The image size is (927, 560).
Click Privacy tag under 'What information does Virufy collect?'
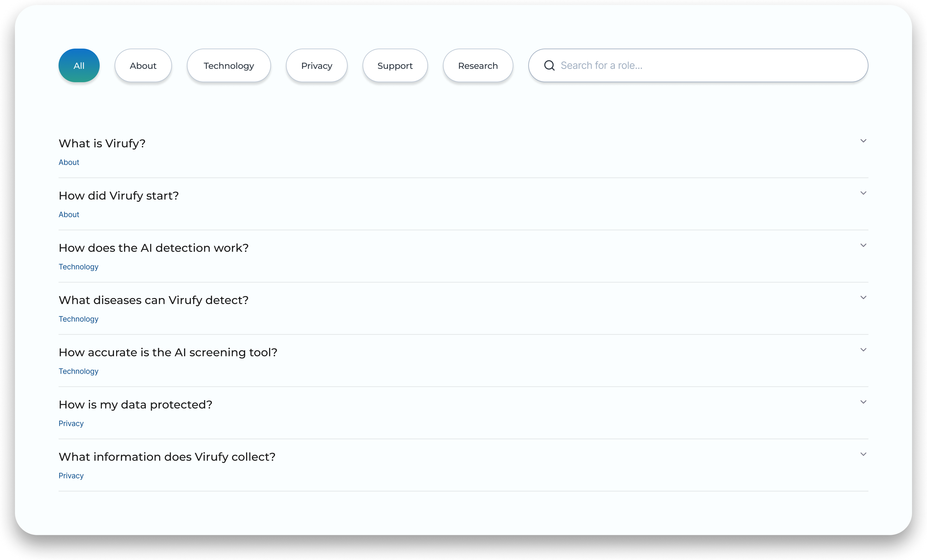tap(71, 476)
